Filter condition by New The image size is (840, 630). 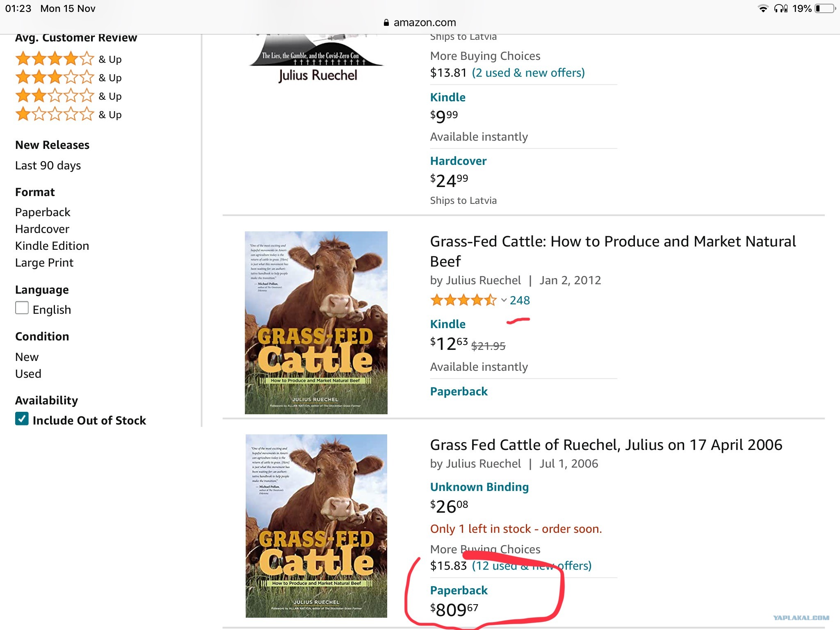click(x=27, y=357)
